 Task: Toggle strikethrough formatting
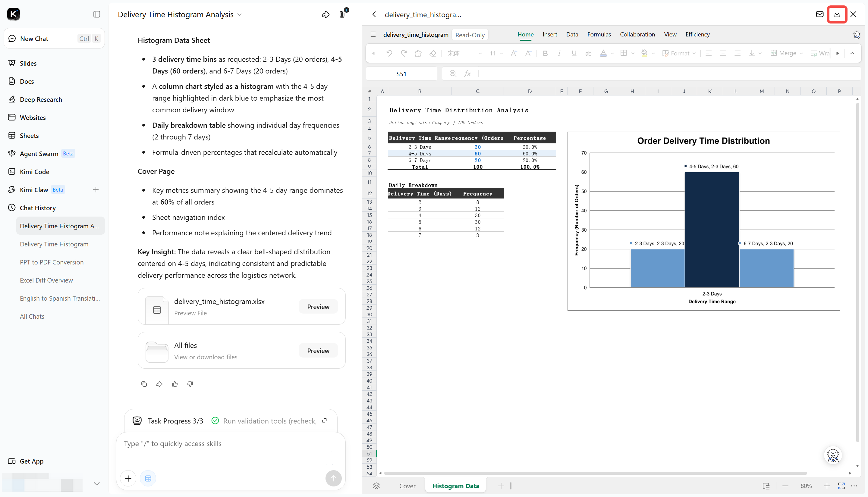(x=588, y=53)
